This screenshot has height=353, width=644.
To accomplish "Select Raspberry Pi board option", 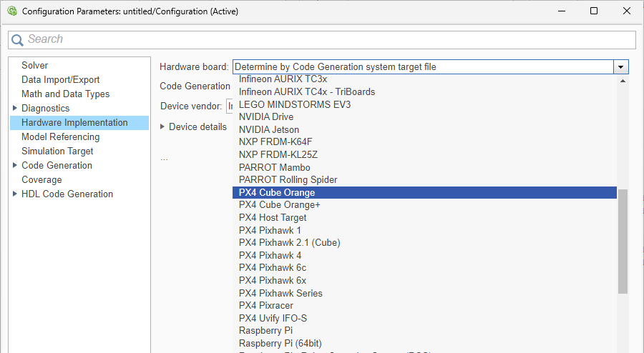I will pyautogui.click(x=265, y=331).
